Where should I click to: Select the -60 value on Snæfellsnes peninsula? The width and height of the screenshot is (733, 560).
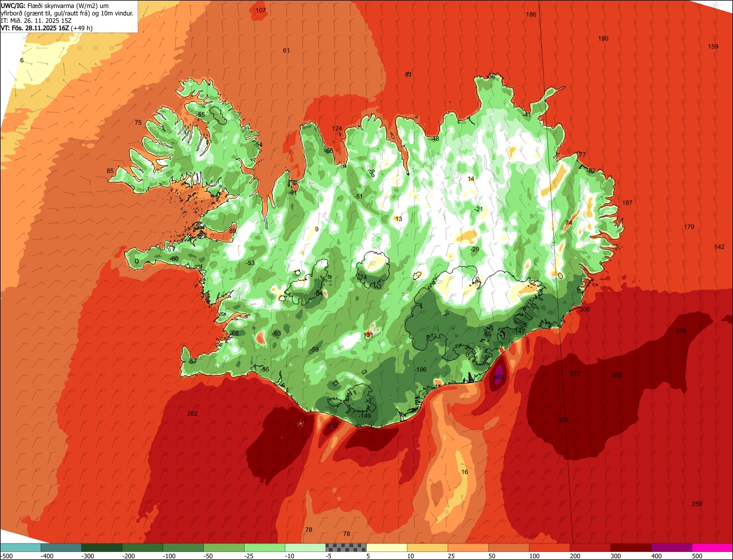pyautogui.click(x=174, y=259)
